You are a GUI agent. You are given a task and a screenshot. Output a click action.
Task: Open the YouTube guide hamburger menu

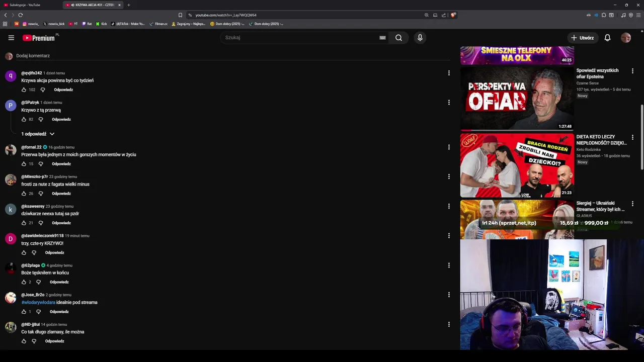click(x=11, y=38)
